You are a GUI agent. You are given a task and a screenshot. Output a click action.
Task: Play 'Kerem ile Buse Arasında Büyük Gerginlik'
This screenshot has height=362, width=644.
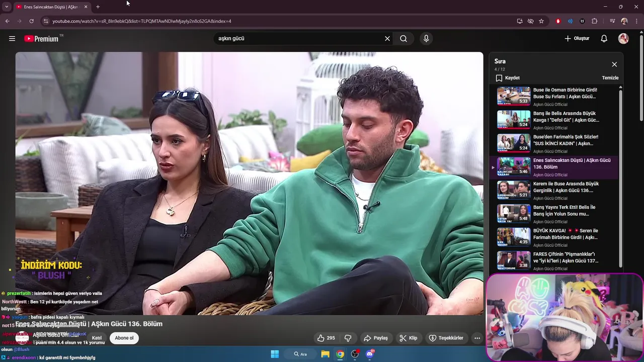pyautogui.click(x=553, y=191)
